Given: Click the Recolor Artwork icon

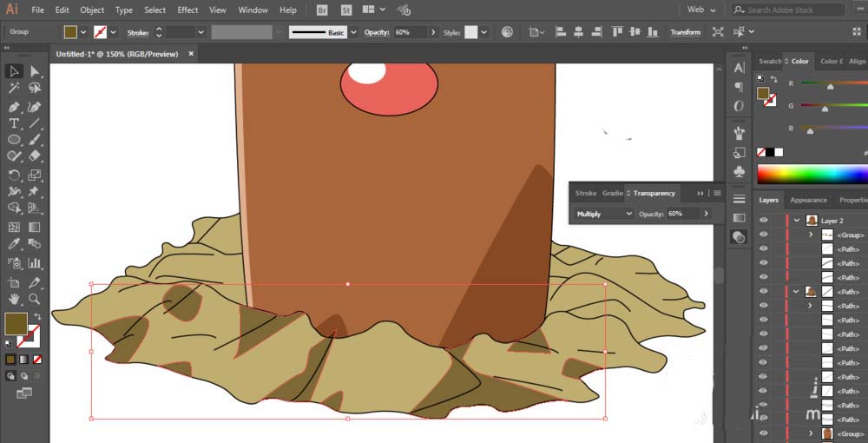Looking at the screenshot, I should click(507, 32).
